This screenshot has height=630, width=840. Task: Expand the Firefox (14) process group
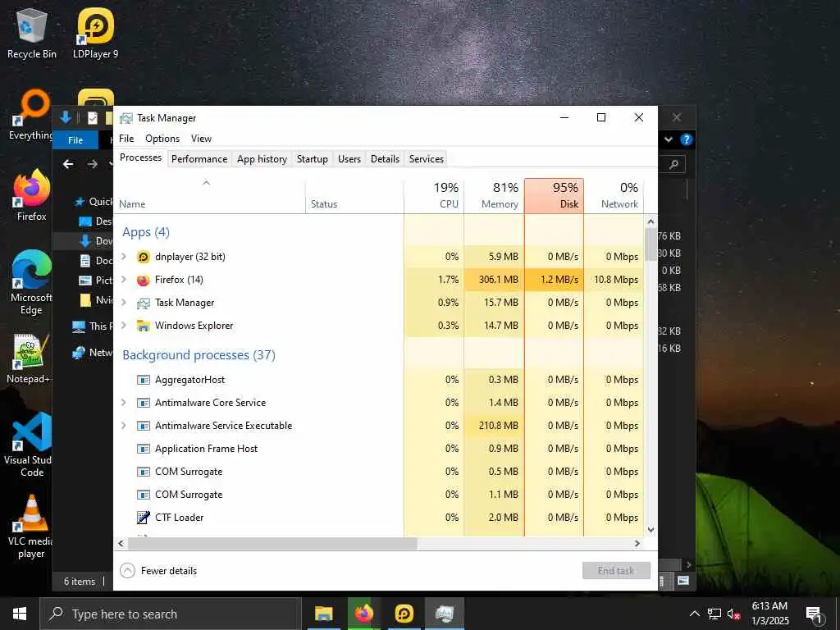coord(124,280)
